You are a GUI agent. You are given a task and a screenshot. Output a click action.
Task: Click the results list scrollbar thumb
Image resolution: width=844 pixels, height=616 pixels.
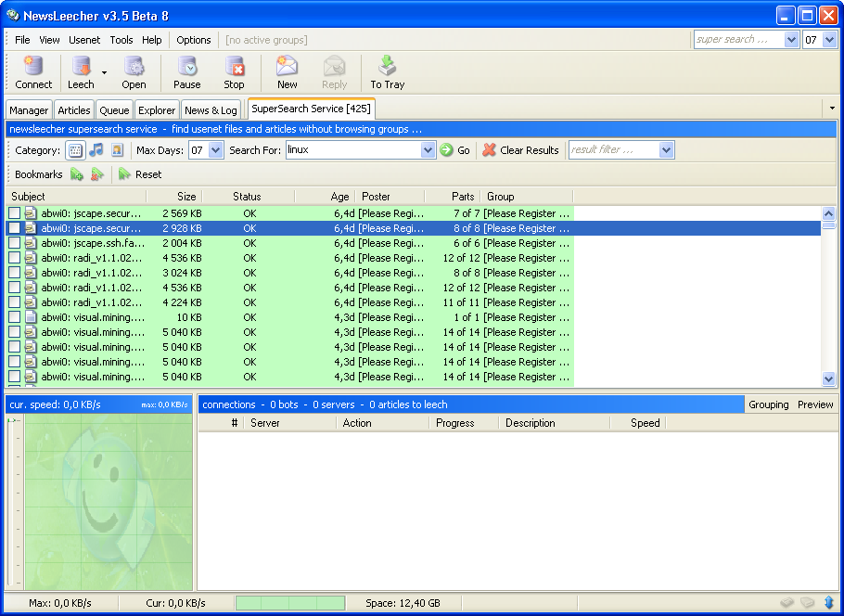pyautogui.click(x=829, y=225)
